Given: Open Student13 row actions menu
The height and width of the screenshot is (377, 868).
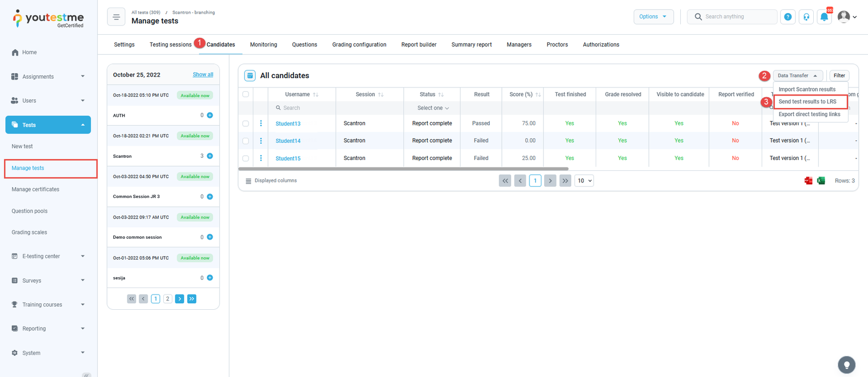Looking at the screenshot, I should tap(261, 124).
